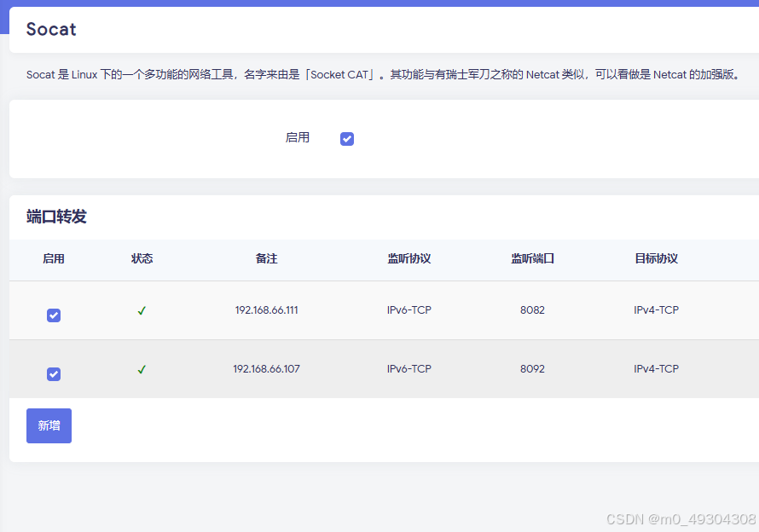759x532 pixels.
Task: Click the Socat description paragraph
Action: tap(384, 74)
